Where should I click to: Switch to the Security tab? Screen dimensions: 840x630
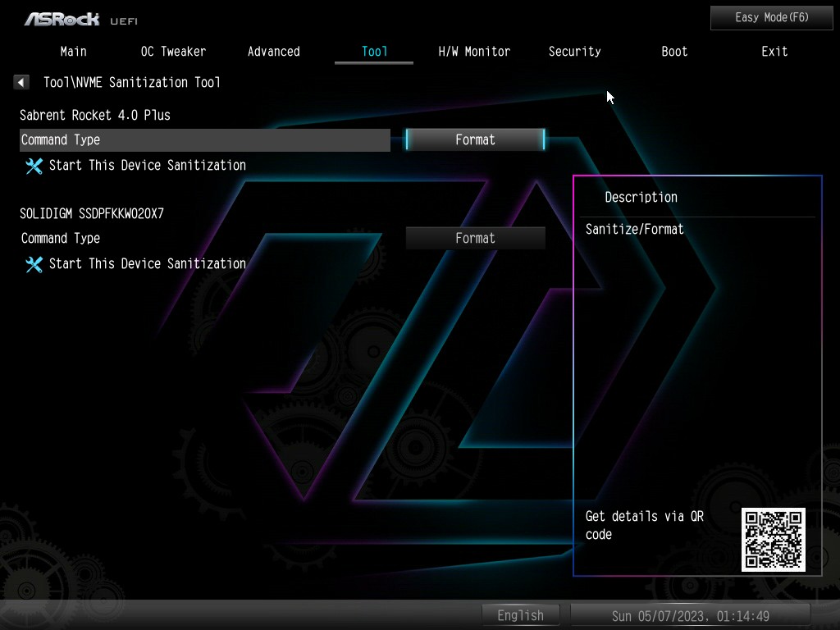574,52
